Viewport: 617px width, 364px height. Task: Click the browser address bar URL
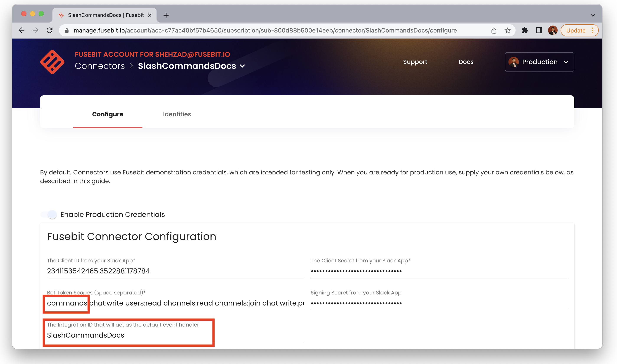[x=265, y=30]
